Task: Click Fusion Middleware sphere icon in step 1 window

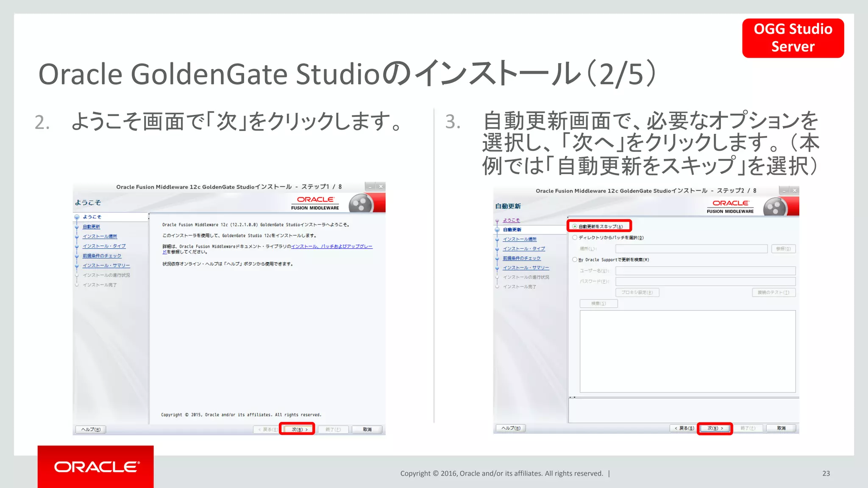Action: (x=360, y=204)
